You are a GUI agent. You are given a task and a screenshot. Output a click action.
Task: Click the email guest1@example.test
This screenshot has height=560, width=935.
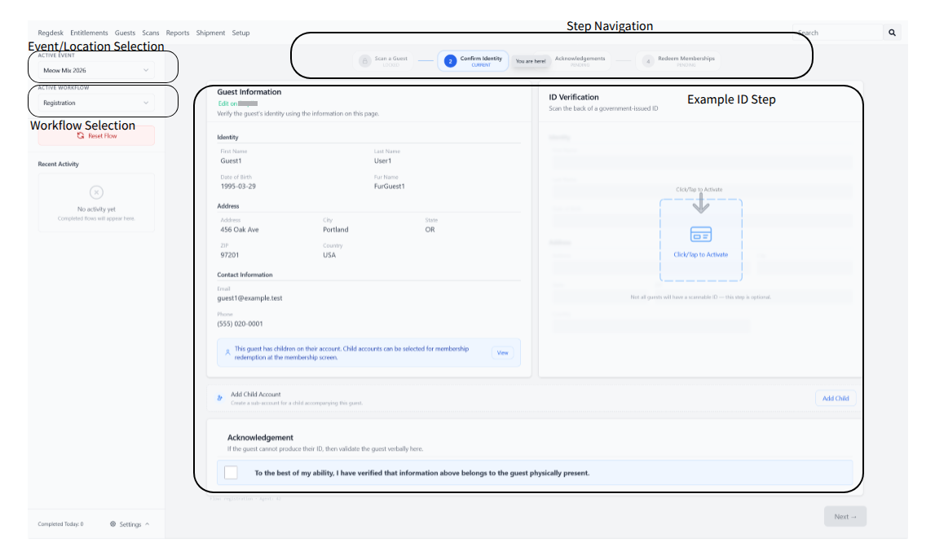tap(250, 298)
